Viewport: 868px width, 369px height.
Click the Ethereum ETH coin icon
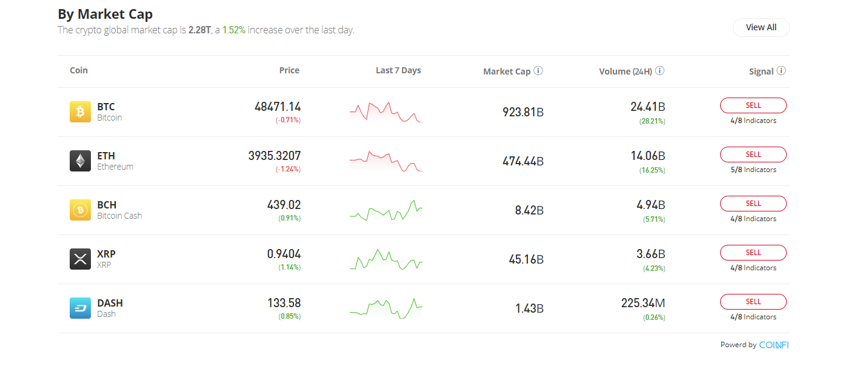[x=80, y=161]
